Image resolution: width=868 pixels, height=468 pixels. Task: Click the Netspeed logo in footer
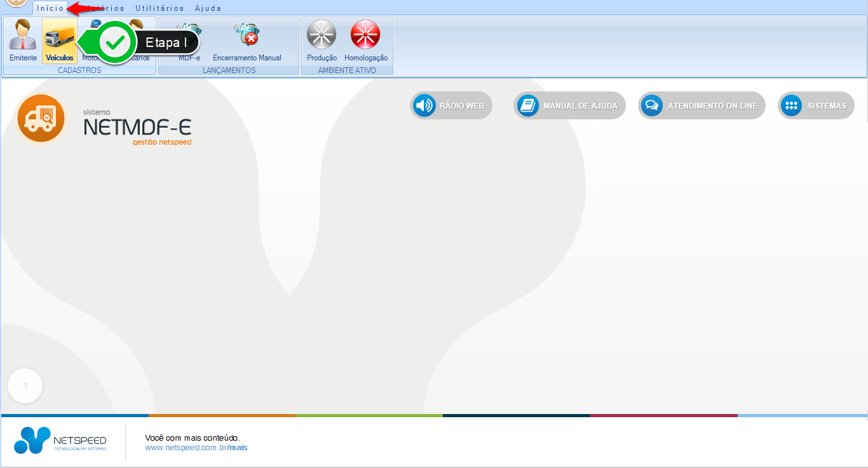60,441
